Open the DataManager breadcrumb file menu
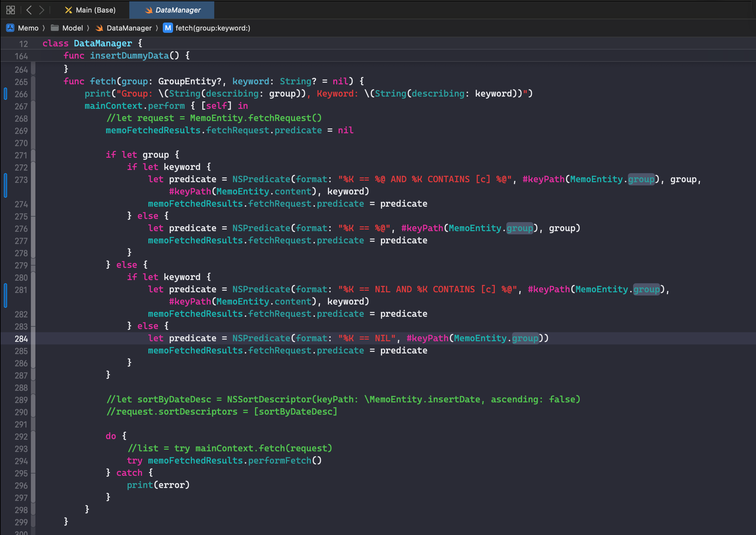Image resolution: width=756 pixels, height=535 pixels. pyautogui.click(x=129, y=28)
